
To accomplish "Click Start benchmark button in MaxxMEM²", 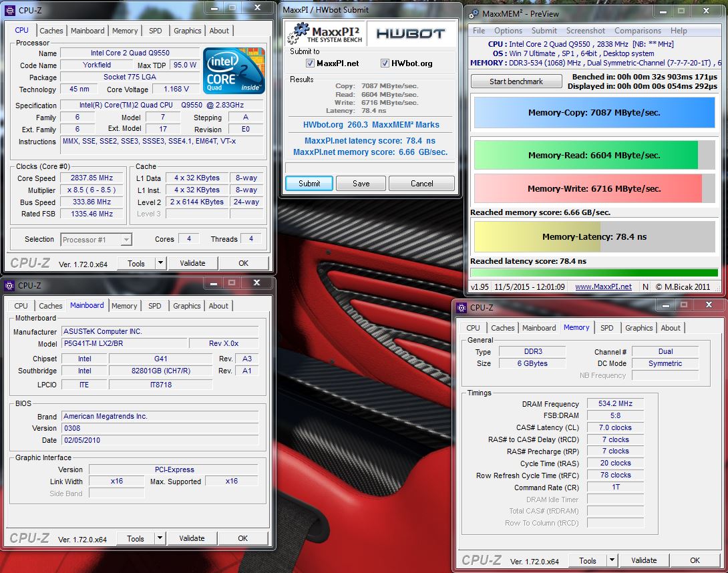I will 516,81.
